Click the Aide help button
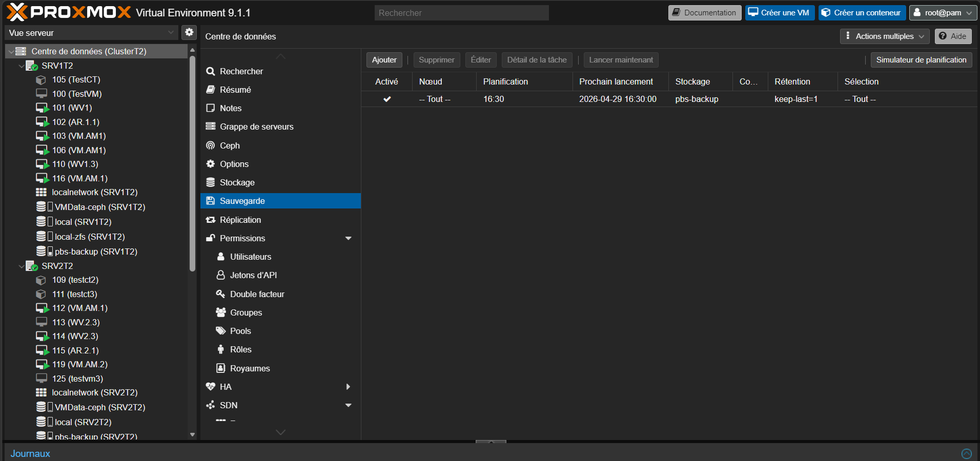980x461 pixels. coord(953,36)
